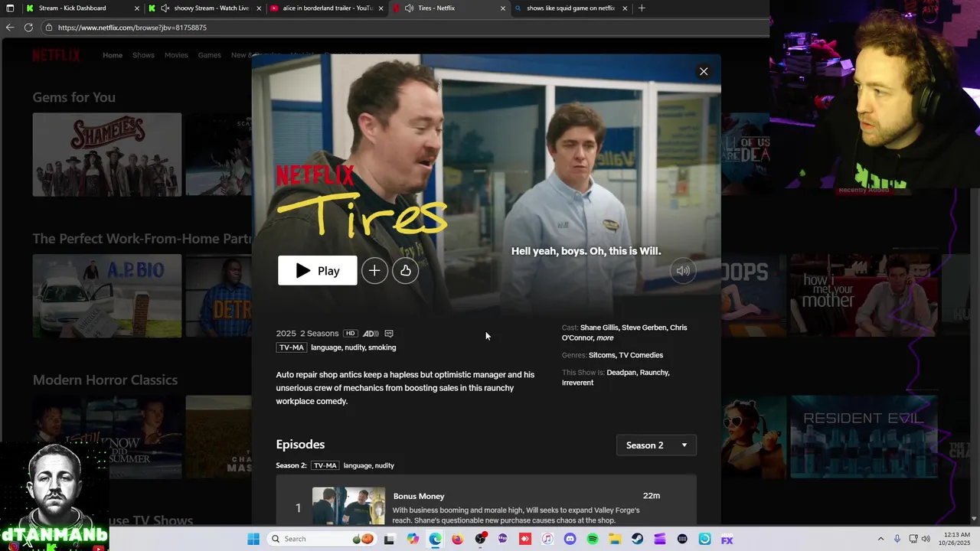Open File Explorer from the taskbar
The image size is (980, 551).
click(x=615, y=539)
